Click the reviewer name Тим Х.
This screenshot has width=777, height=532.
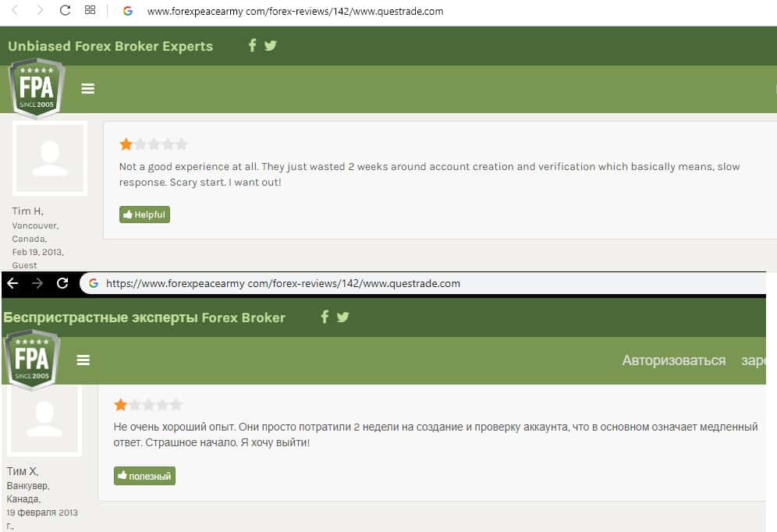coord(23,471)
